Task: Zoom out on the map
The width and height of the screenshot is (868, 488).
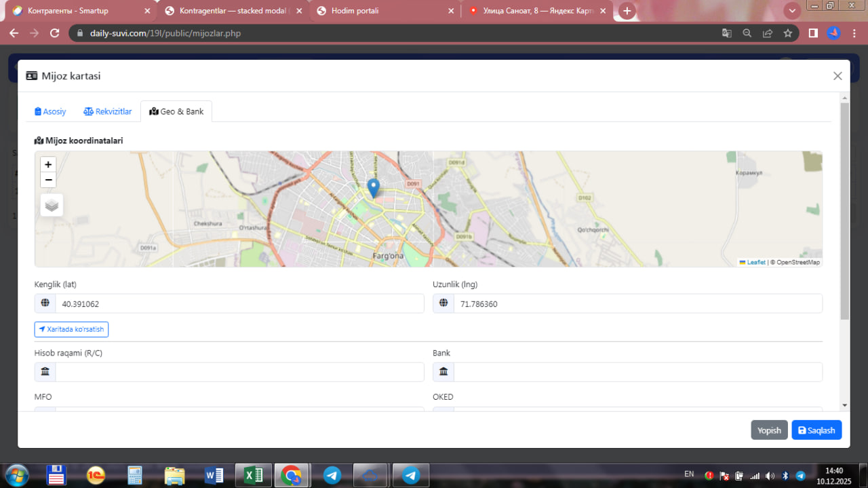Action: [48, 180]
